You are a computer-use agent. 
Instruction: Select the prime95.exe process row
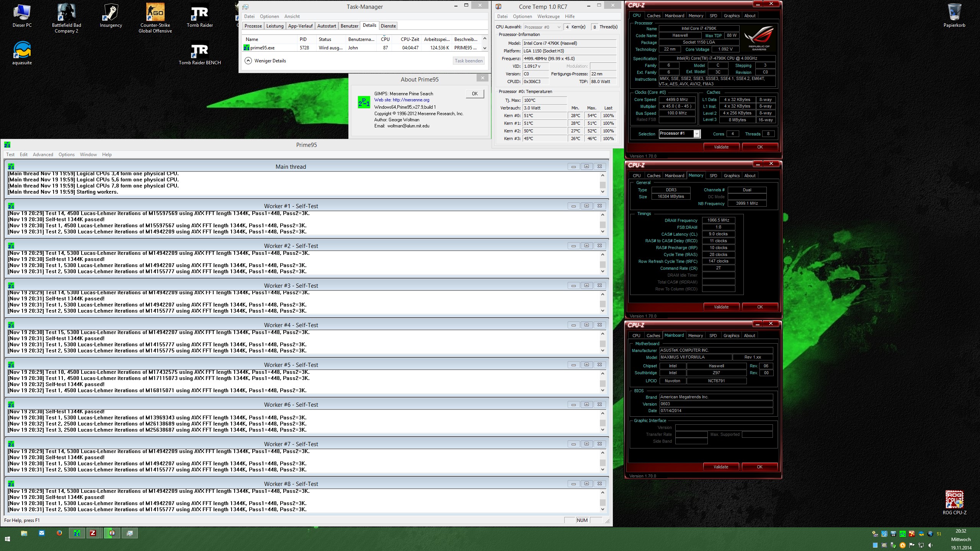point(362,48)
